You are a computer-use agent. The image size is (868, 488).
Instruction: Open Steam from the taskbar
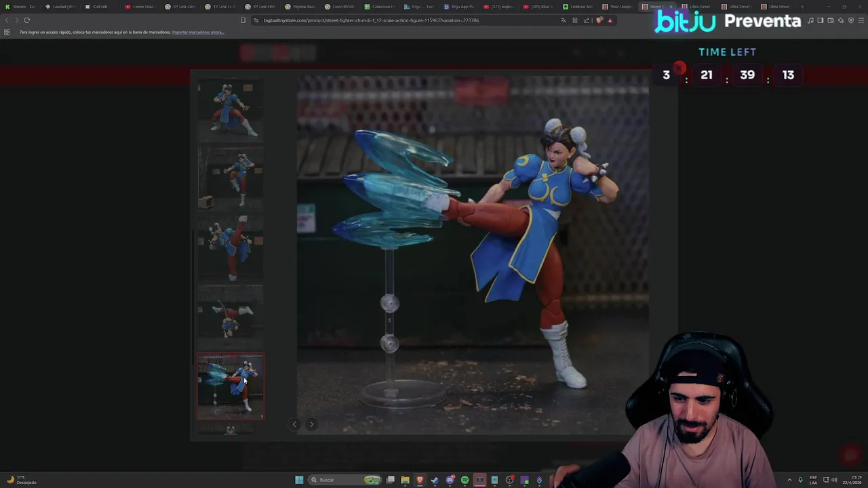pyautogui.click(x=435, y=480)
